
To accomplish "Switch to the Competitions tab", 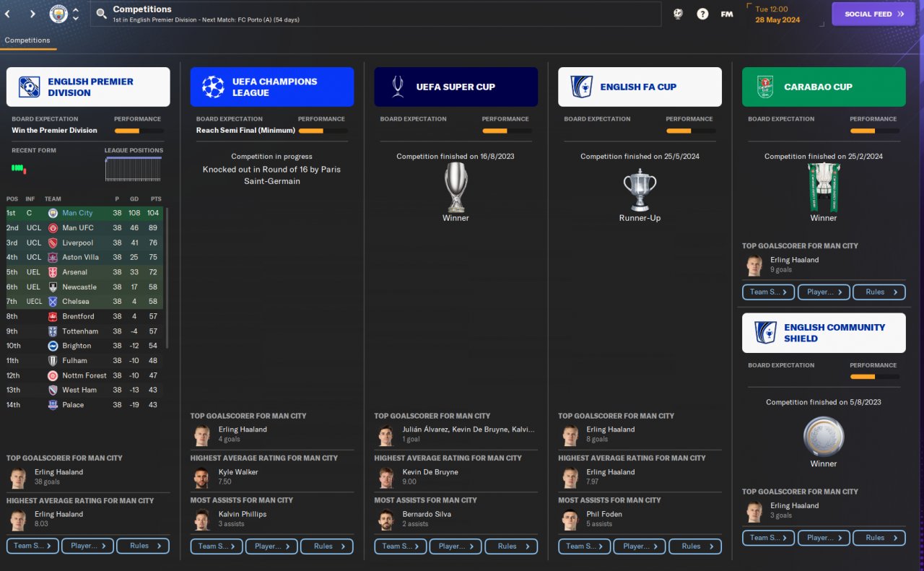I will tap(27, 40).
